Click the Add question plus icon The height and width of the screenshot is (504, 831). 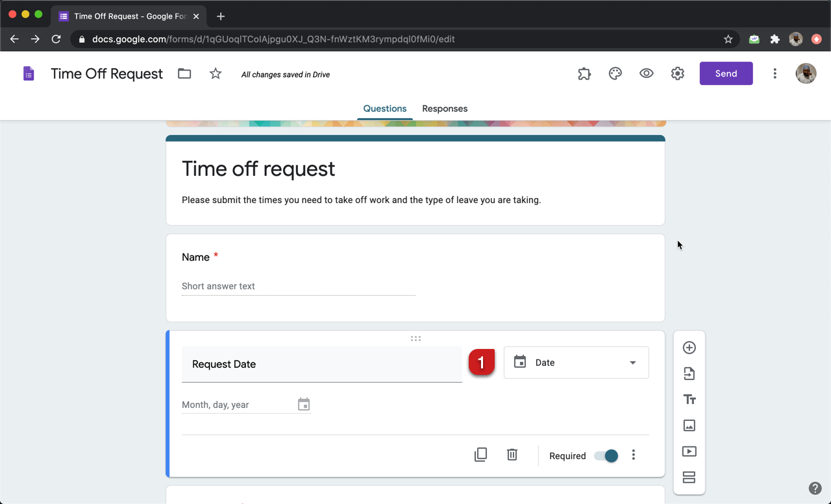(689, 348)
